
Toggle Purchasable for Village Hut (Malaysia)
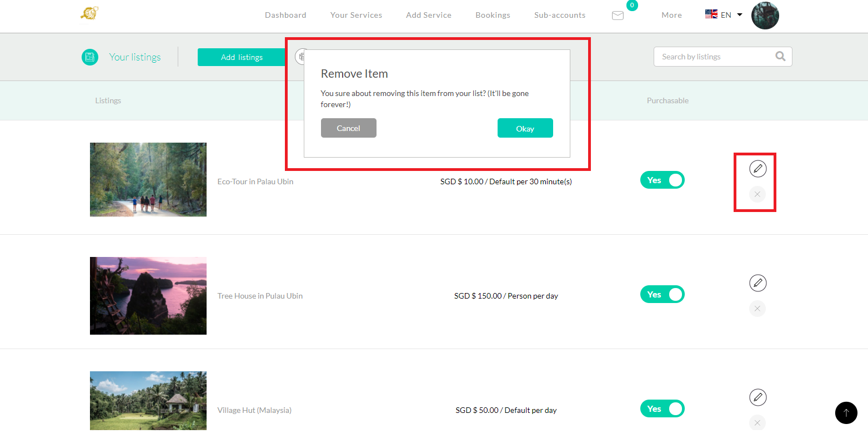coord(663,408)
